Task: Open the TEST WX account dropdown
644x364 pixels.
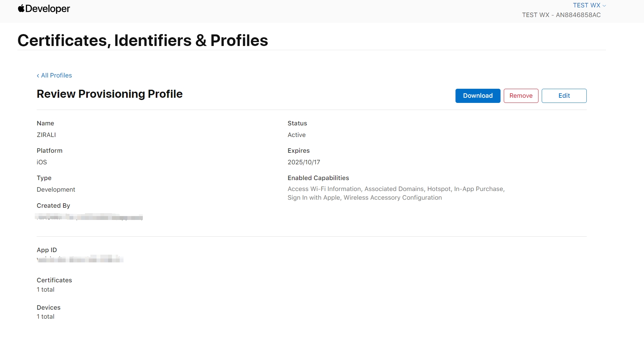Action: (x=589, y=5)
